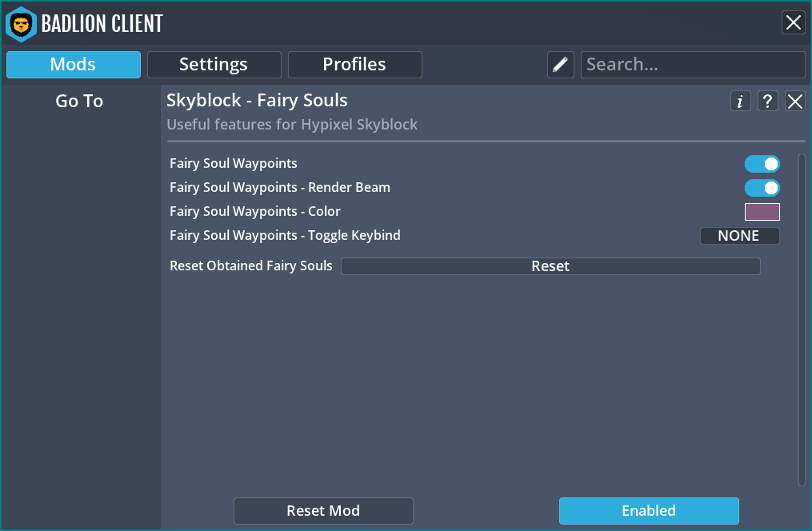Click the Go To sidebar label

coord(79,101)
